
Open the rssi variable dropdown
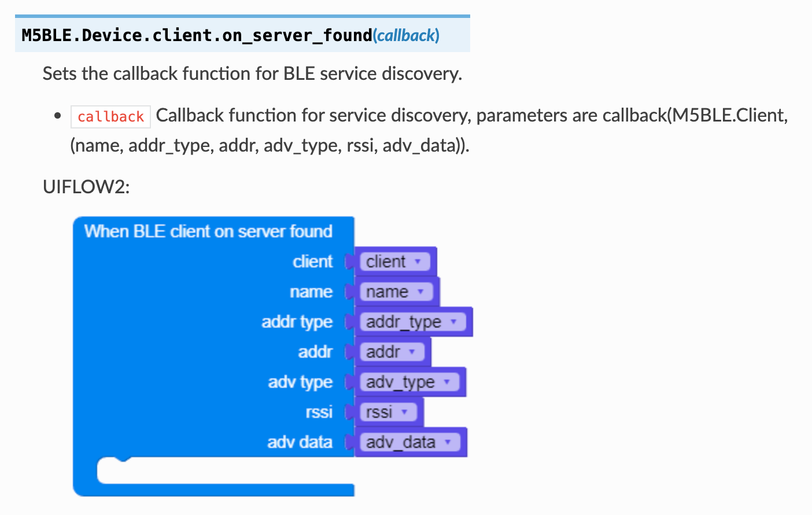(388, 412)
